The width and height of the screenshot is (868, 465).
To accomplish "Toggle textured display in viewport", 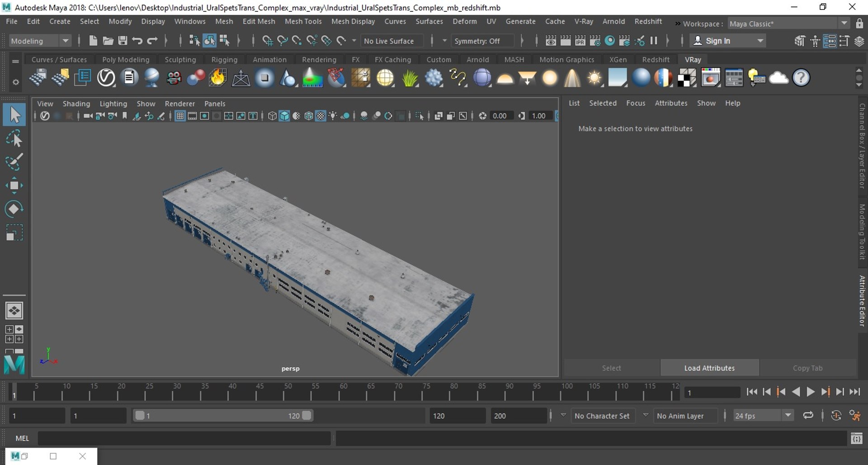I will [321, 116].
